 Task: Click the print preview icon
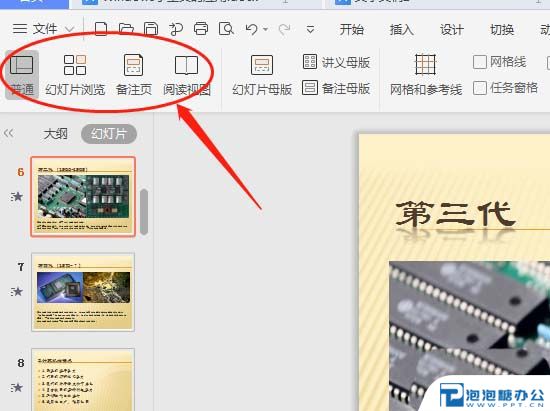[x=226, y=29]
